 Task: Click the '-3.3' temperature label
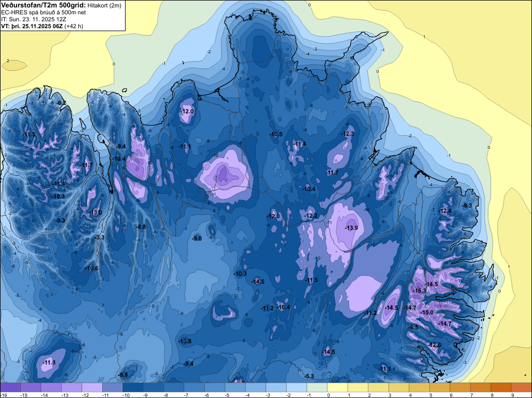coord(99,237)
